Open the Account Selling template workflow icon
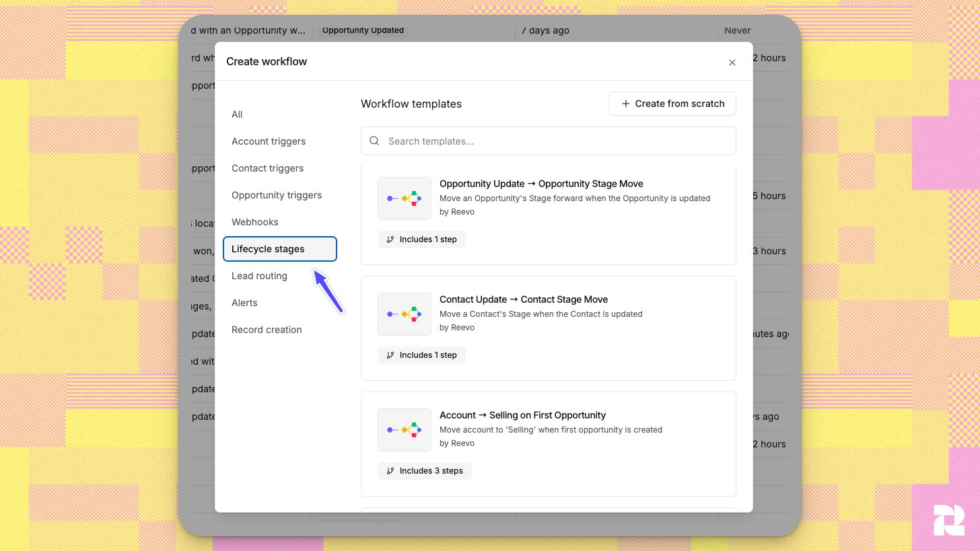Image resolution: width=980 pixels, height=551 pixels. 404,430
